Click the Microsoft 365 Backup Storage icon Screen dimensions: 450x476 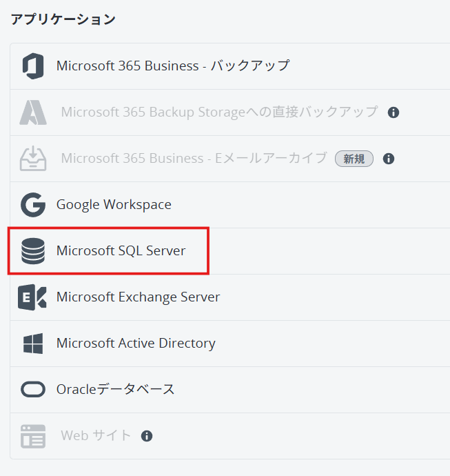coord(33,112)
